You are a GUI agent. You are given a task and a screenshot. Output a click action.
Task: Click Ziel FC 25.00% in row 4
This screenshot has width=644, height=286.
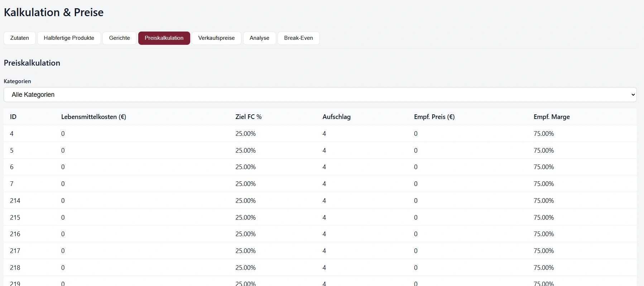[246, 134]
